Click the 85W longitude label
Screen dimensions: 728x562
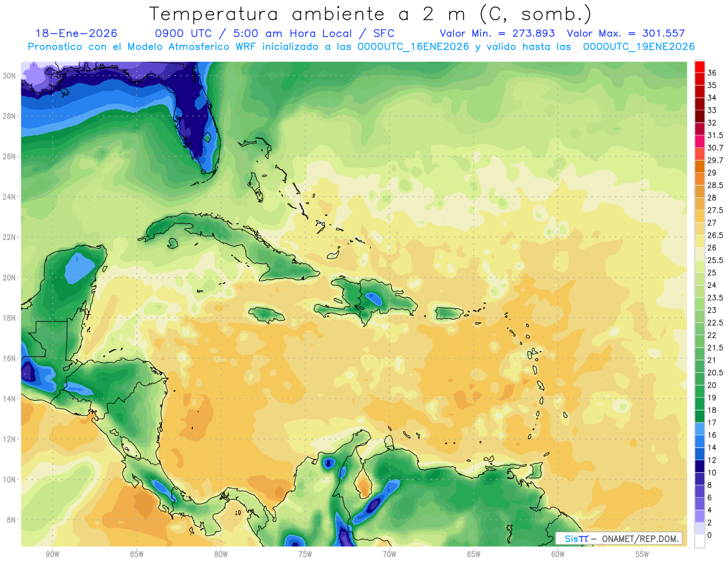pos(136,554)
